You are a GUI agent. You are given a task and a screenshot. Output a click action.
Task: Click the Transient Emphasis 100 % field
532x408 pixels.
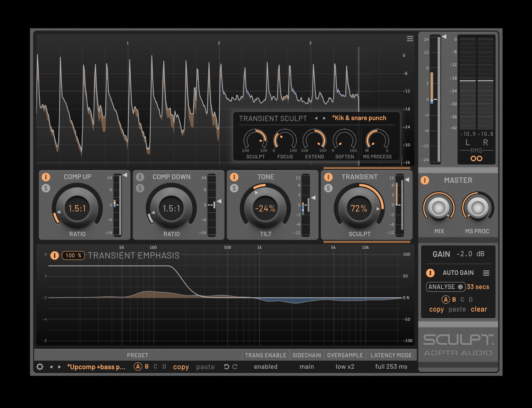73,255
